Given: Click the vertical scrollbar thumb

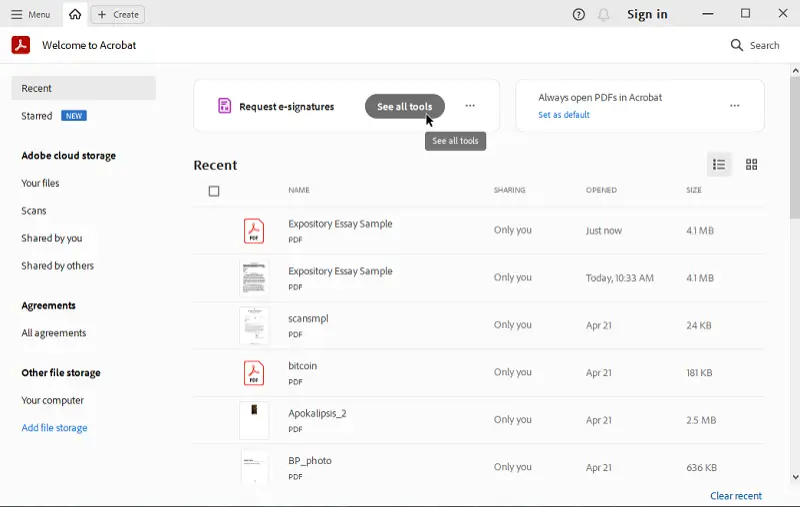Looking at the screenshot, I should (x=795, y=148).
